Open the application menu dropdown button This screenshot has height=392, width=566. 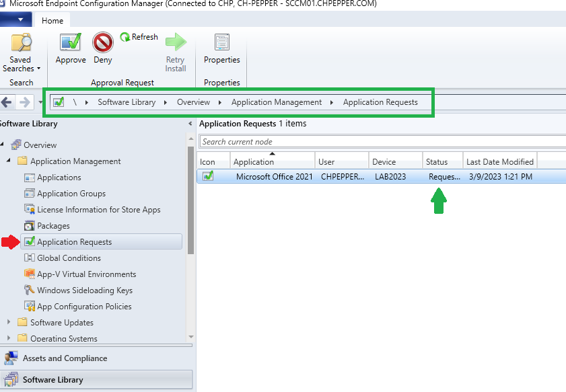(15, 19)
